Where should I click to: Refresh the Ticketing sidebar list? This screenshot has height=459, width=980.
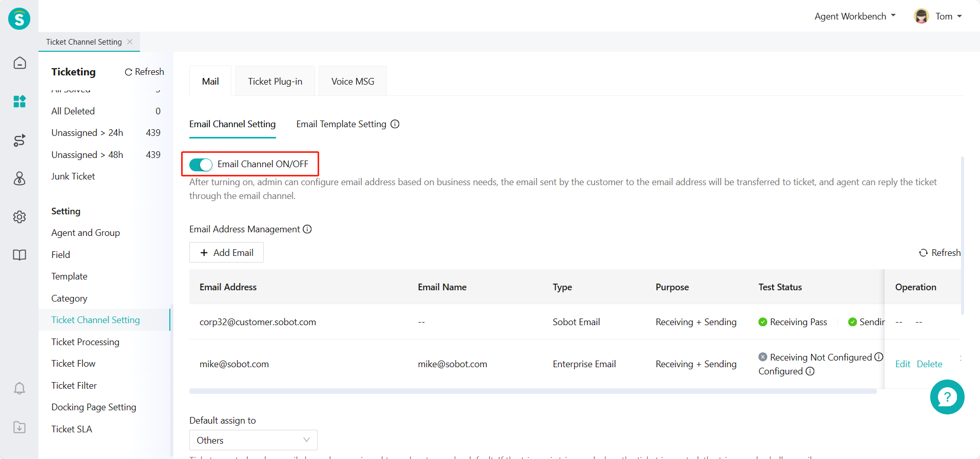point(144,72)
